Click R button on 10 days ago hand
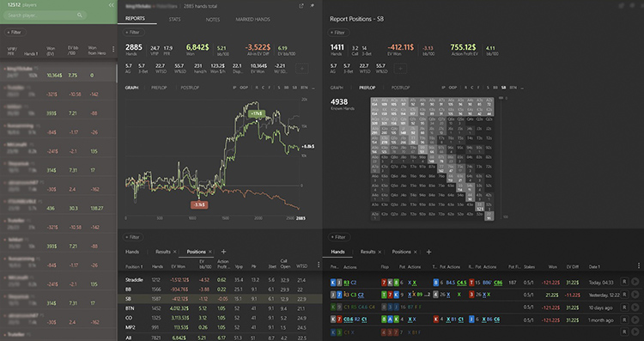The height and width of the screenshot is (341, 644). (x=624, y=307)
